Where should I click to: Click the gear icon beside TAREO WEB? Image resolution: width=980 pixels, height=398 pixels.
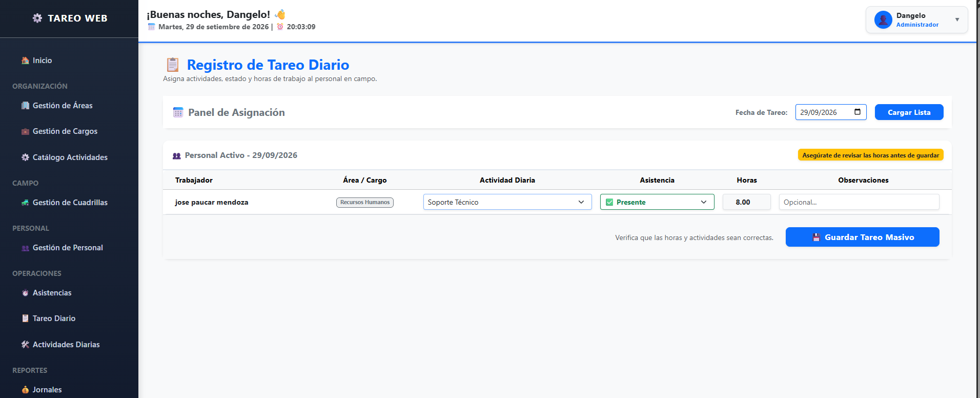[x=37, y=18]
